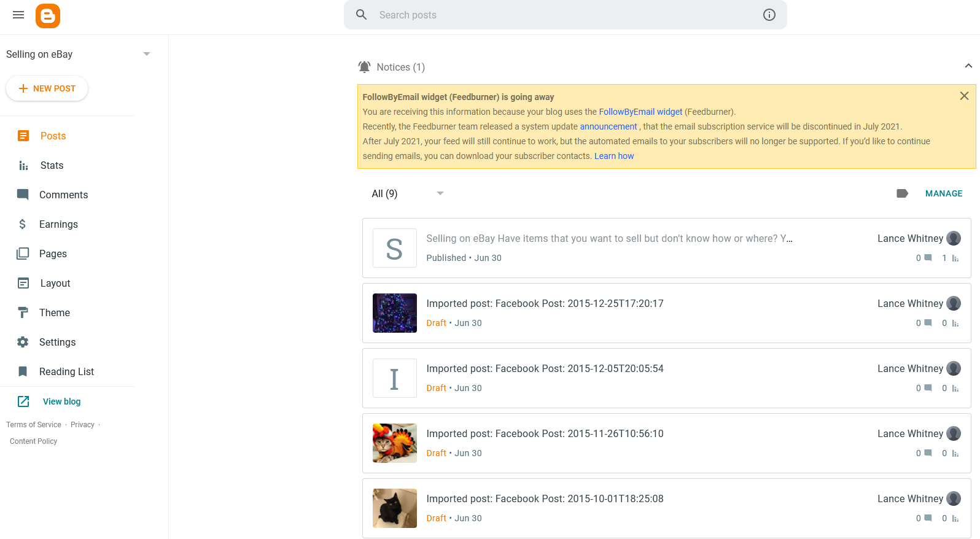
Task: Click the Theme paint roller icon
Action: pos(23,312)
